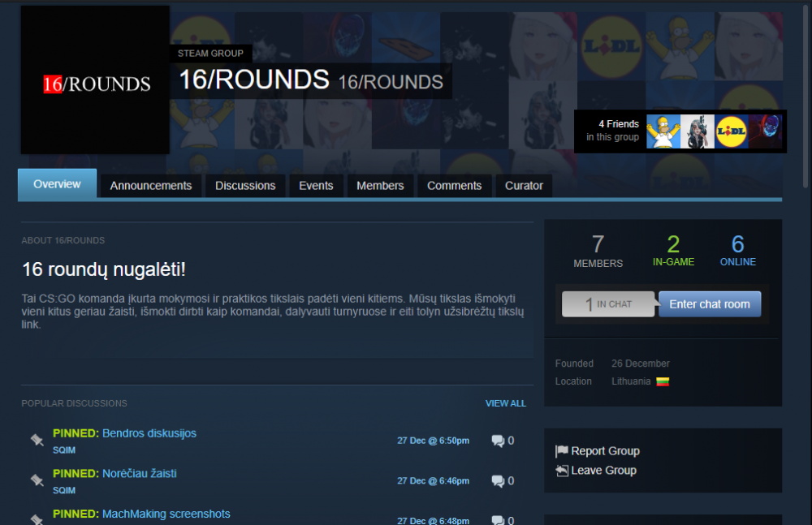Open the Homer Simpson friend avatar
This screenshot has height=525, width=812.
[x=663, y=131]
